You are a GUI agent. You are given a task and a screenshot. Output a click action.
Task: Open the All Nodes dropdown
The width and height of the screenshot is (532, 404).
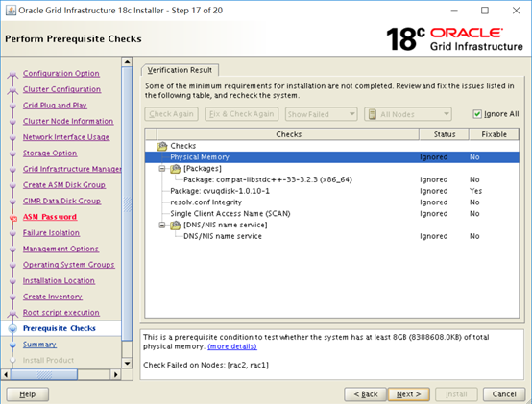(408, 114)
